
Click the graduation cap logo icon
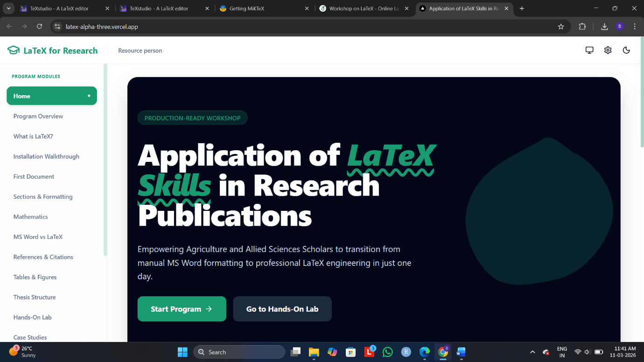(14, 50)
